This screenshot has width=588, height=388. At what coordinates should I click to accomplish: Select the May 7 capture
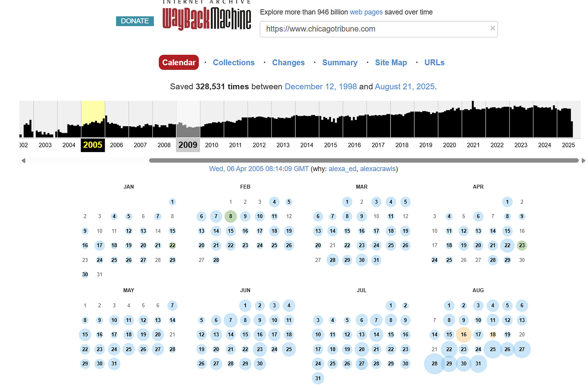(x=172, y=306)
